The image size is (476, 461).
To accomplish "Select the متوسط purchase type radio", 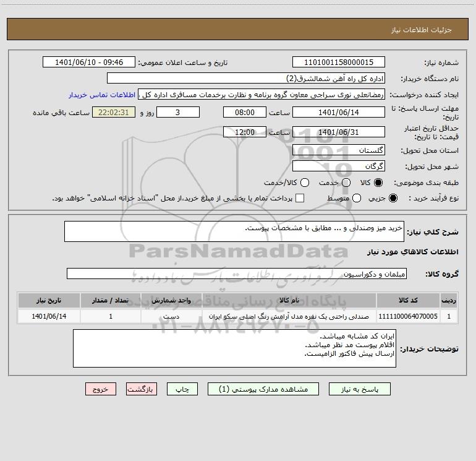I will (x=357, y=198).
